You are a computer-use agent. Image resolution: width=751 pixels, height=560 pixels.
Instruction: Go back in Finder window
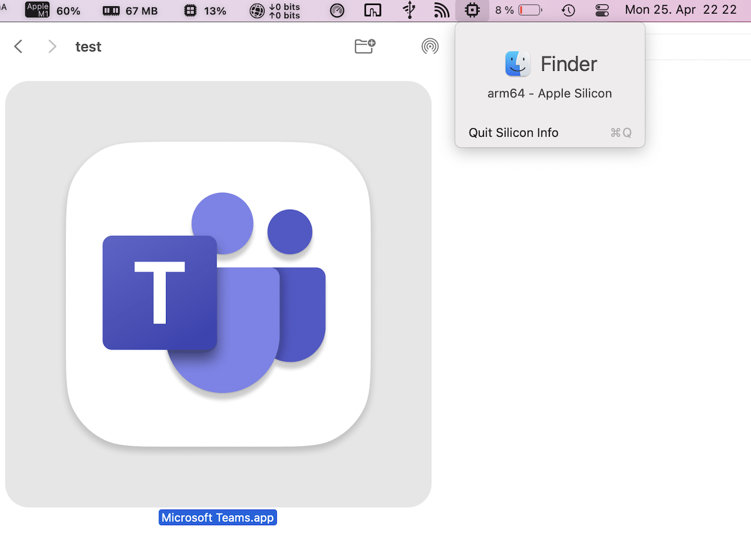[19, 47]
